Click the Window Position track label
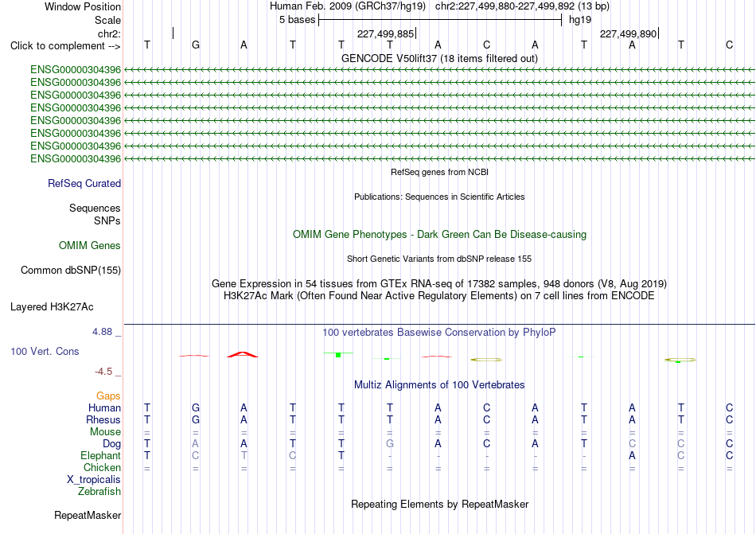 83,6
